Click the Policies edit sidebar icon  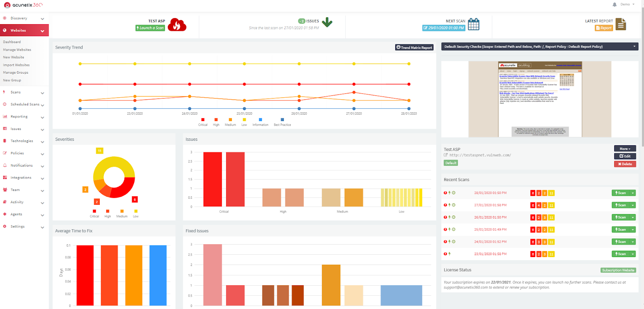tap(5, 153)
